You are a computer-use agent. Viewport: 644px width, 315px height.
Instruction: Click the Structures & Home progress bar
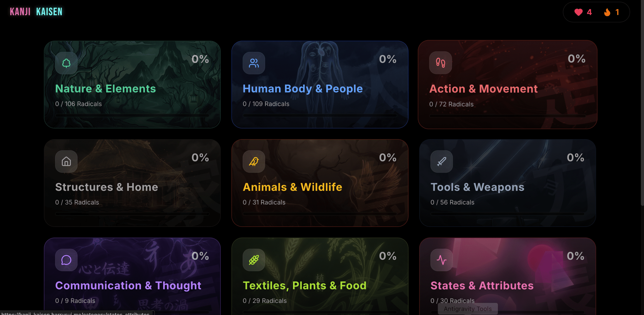[132, 214]
